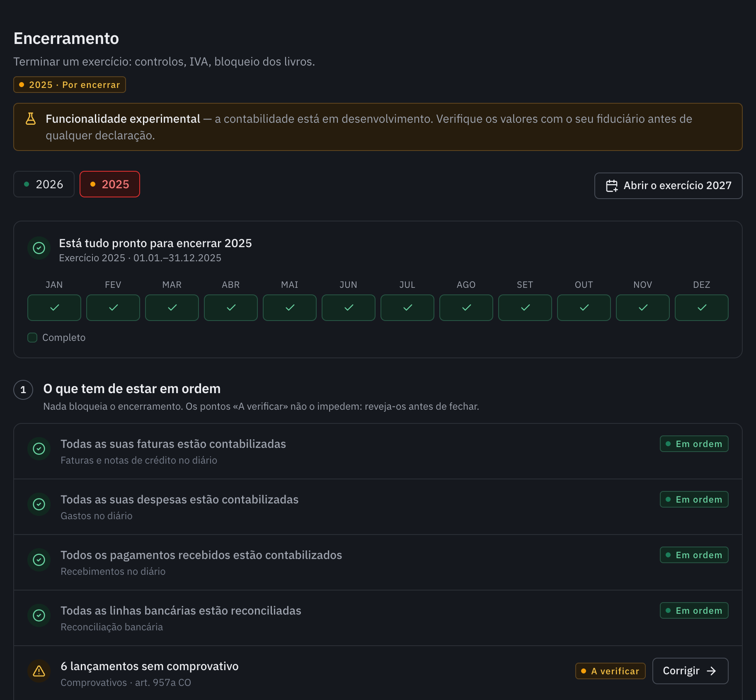Image resolution: width=756 pixels, height=700 pixels.
Task: Click the check icon of the faturas row
Action: [x=39, y=449]
